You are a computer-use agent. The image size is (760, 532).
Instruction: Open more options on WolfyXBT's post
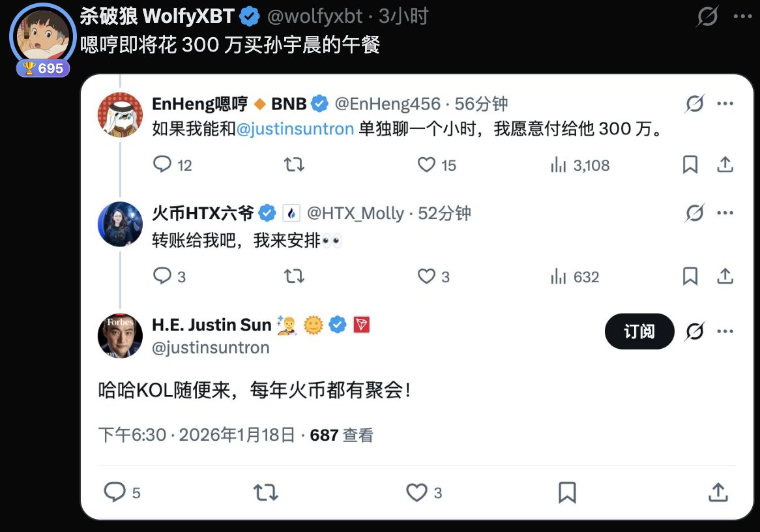click(x=742, y=16)
